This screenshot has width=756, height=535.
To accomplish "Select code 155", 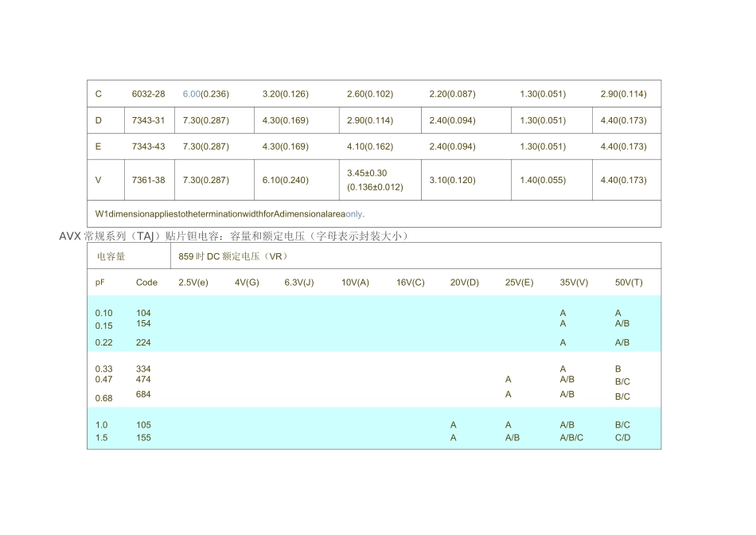I will pos(143,438).
